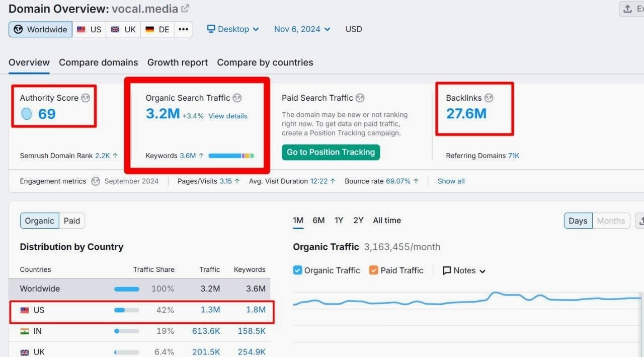Select 1Y time range
Image resolution: width=644 pixels, height=357 pixels.
(x=339, y=221)
